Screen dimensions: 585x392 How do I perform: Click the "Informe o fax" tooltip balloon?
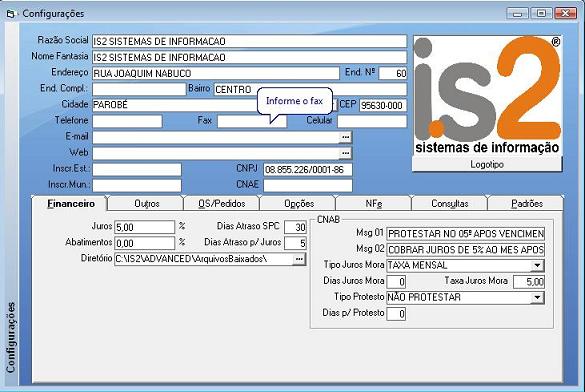[x=294, y=101]
